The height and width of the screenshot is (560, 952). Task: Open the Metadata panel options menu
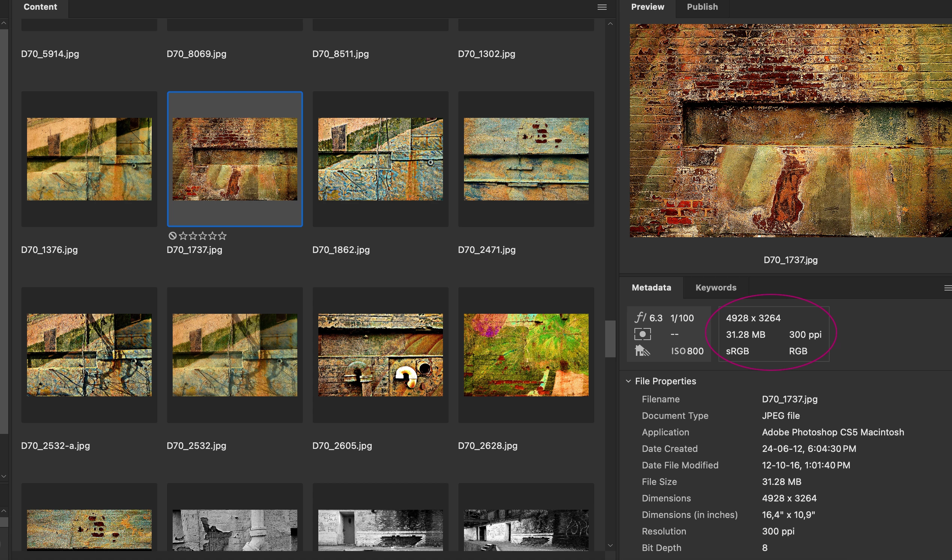point(947,288)
